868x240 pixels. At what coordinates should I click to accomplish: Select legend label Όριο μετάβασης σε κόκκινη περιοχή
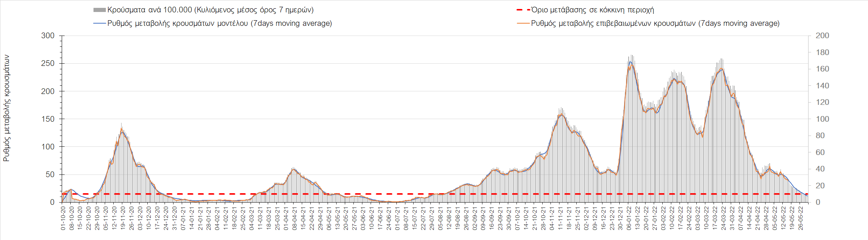(x=592, y=10)
